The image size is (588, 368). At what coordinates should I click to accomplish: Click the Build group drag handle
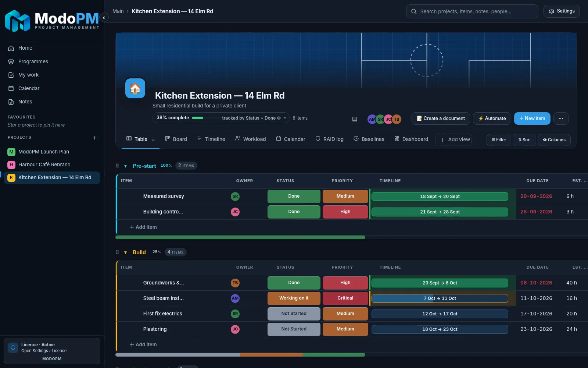117,252
